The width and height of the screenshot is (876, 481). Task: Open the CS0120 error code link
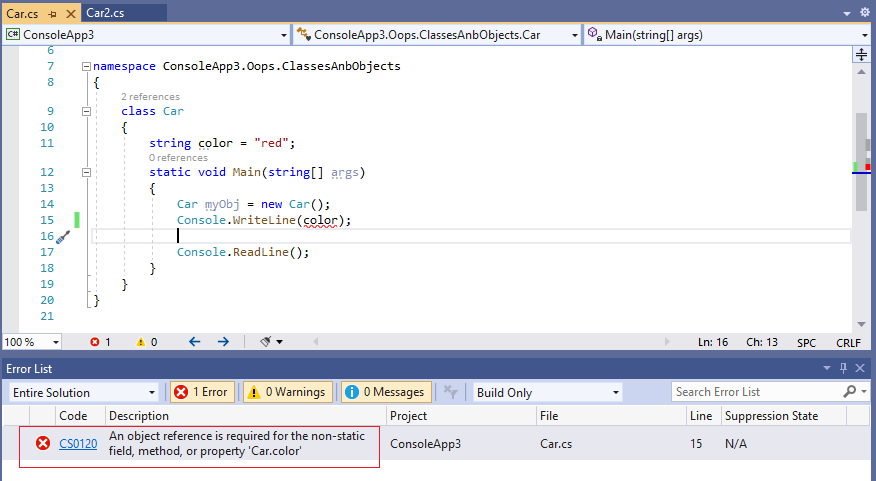pyautogui.click(x=78, y=444)
